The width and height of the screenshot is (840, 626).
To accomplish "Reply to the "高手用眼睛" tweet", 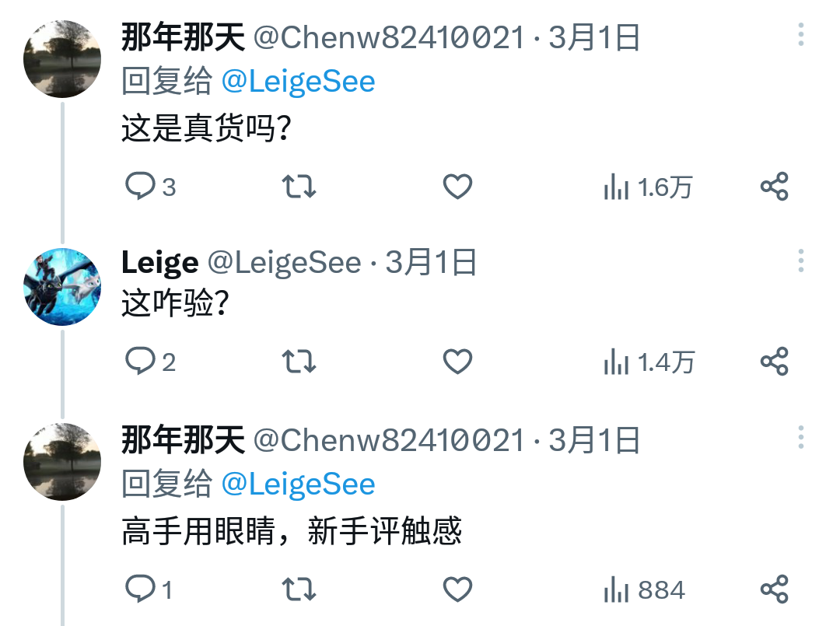I will click(141, 589).
